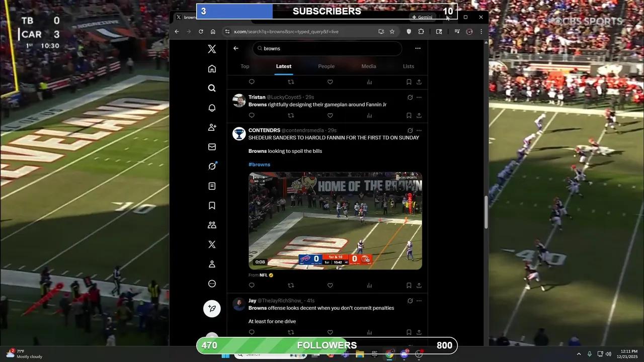The width and height of the screenshot is (644, 362).
Task: Open More circle icon in X sidebar
Action: pos(212,284)
